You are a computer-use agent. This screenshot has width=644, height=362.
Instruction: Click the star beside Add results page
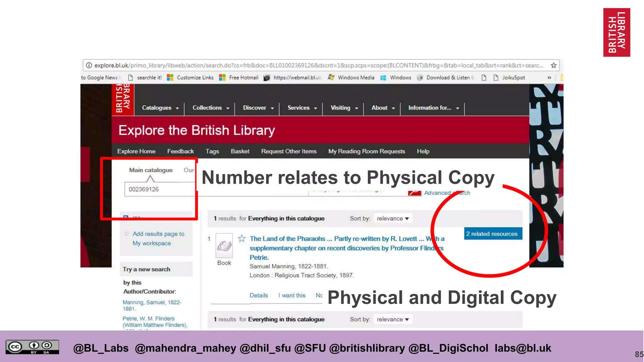(x=127, y=234)
